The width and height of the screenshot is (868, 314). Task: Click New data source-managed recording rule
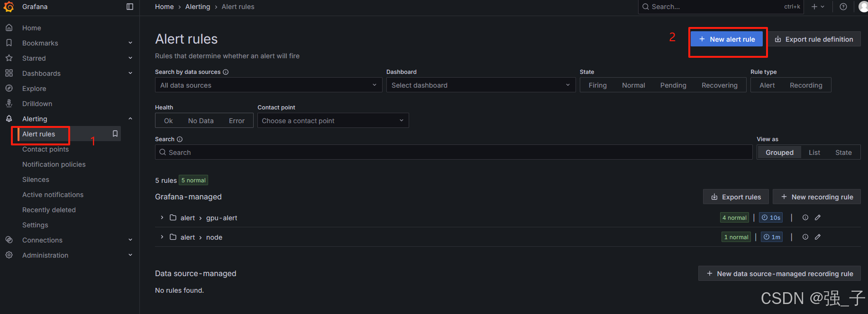[x=779, y=274]
